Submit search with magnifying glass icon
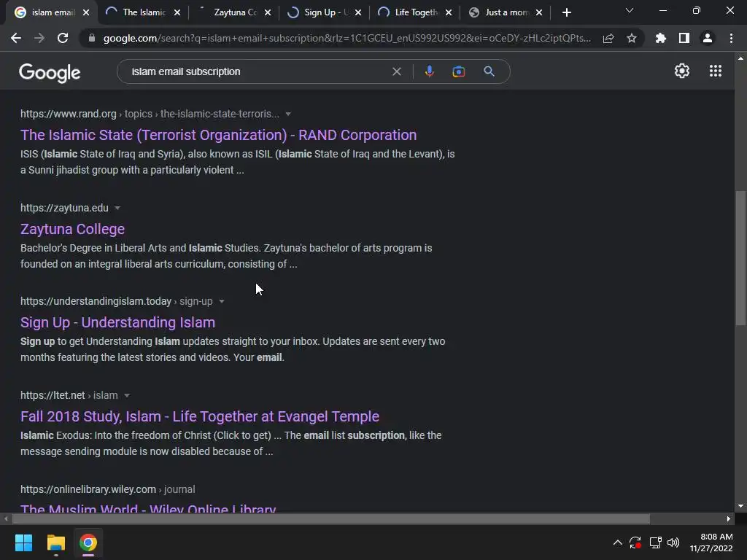Image resolution: width=747 pixels, height=560 pixels. click(489, 71)
